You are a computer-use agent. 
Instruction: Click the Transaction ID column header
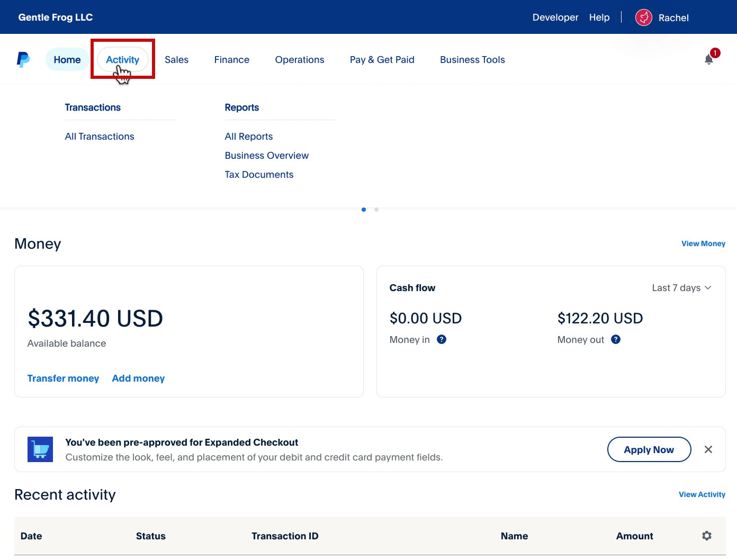click(x=285, y=536)
